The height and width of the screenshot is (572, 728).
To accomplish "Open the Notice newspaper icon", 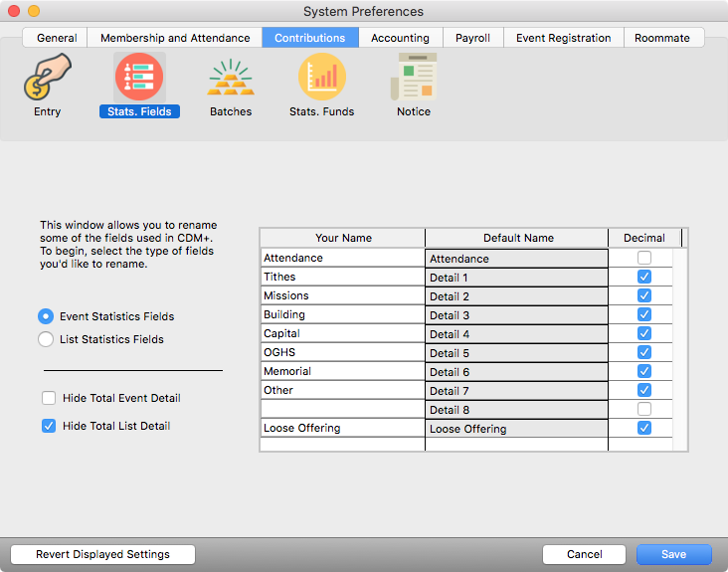I will tap(414, 80).
